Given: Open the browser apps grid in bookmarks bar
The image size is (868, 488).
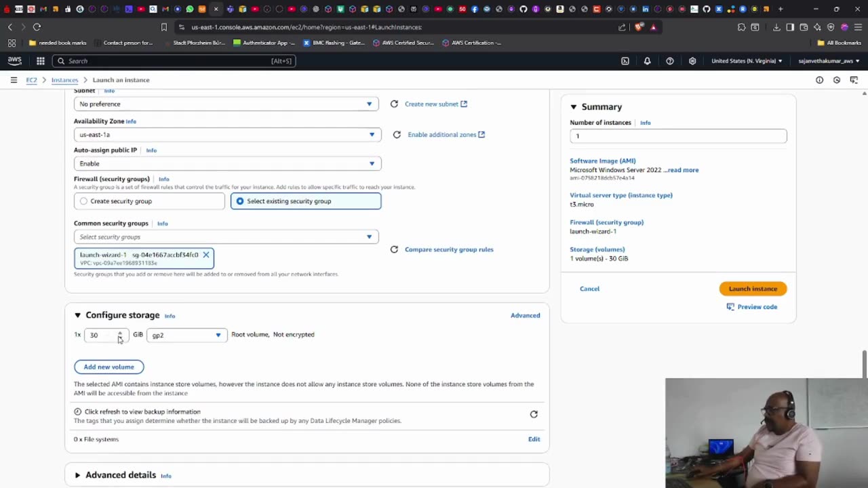Looking at the screenshot, I should pos(12,43).
